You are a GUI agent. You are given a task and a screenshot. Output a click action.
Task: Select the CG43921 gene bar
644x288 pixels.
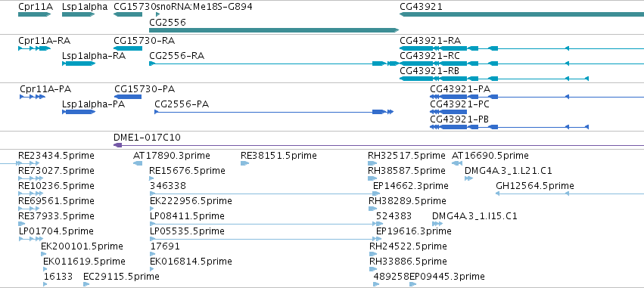coord(521,14)
